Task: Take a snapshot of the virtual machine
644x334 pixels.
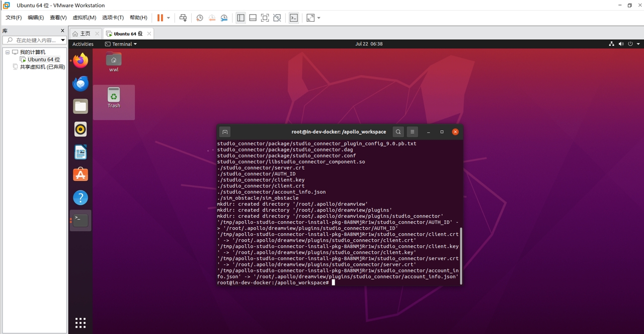Action: pyautogui.click(x=199, y=18)
